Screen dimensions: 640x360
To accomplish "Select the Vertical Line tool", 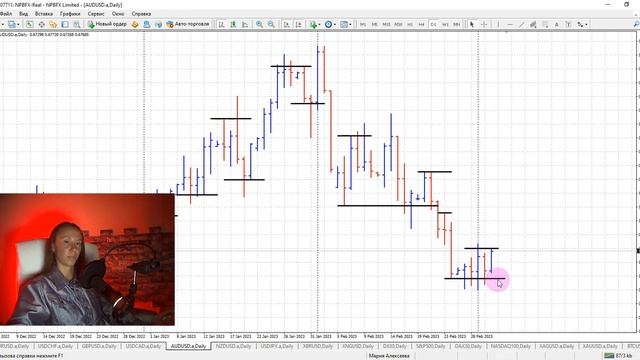I will point(498,24).
